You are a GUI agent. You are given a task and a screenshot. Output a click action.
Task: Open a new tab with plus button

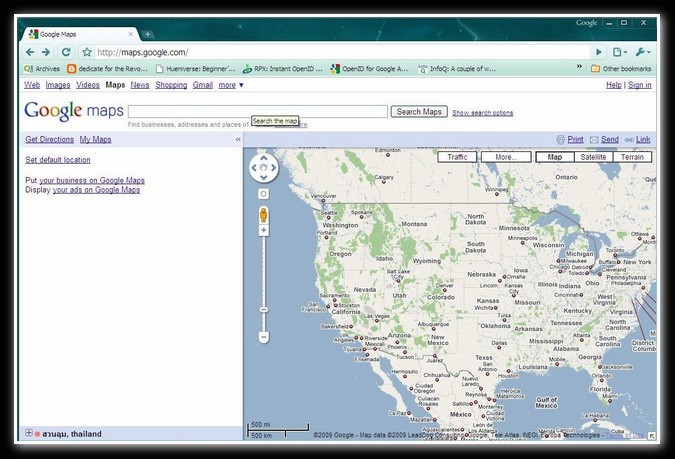point(147,34)
